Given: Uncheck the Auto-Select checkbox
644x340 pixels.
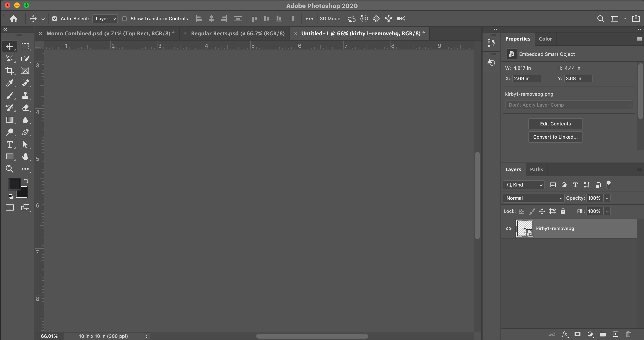Looking at the screenshot, I should (x=55, y=19).
